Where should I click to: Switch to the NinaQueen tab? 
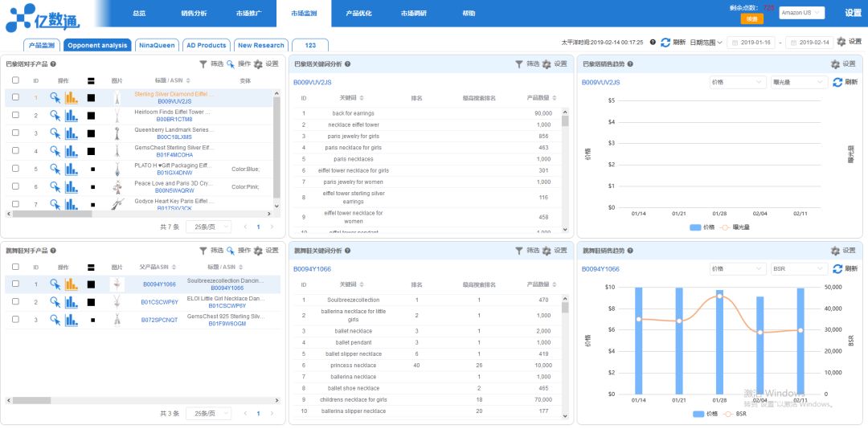pos(158,46)
